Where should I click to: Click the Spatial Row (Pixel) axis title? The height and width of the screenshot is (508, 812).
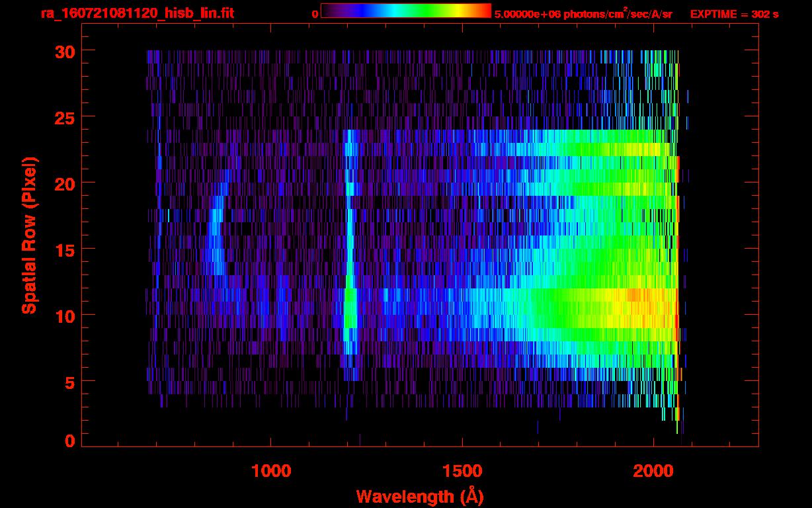[x=28, y=235]
